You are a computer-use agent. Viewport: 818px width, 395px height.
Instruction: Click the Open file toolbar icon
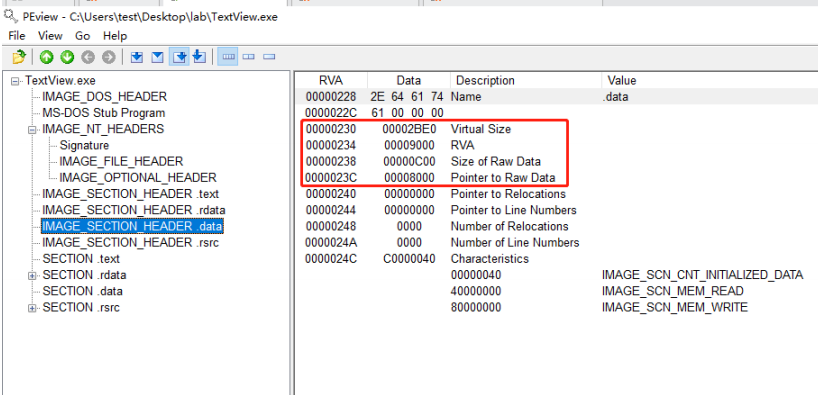(x=19, y=57)
